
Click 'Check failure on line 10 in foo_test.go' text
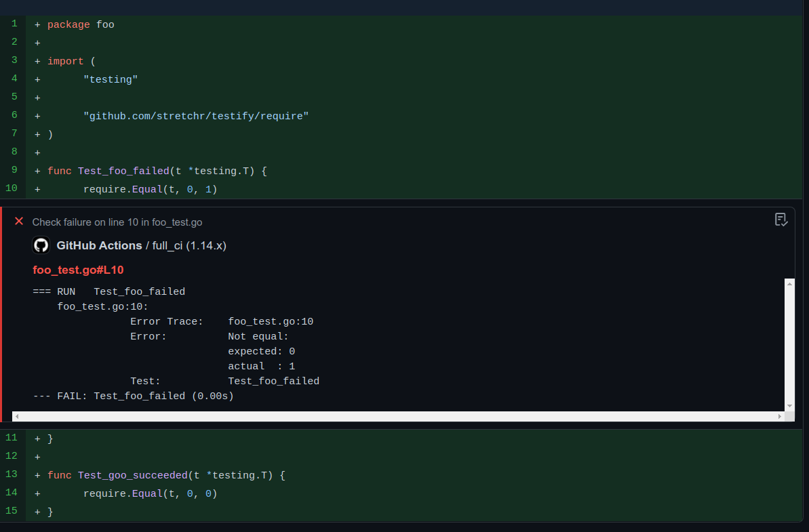tap(117, 222)
